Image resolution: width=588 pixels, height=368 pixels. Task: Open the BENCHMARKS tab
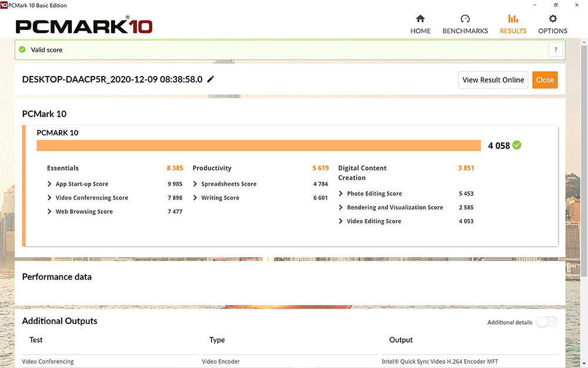(465, 24)
